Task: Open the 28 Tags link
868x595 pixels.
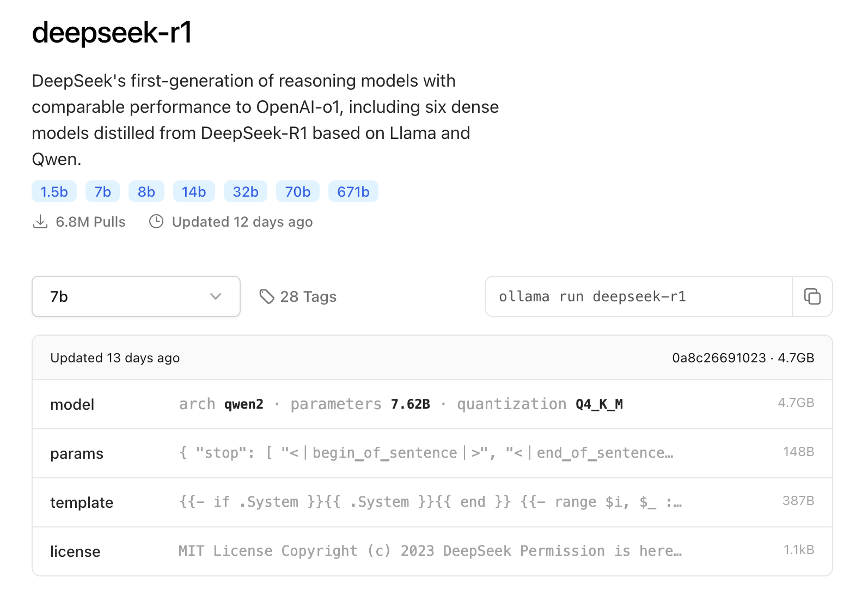Action: 308,296
